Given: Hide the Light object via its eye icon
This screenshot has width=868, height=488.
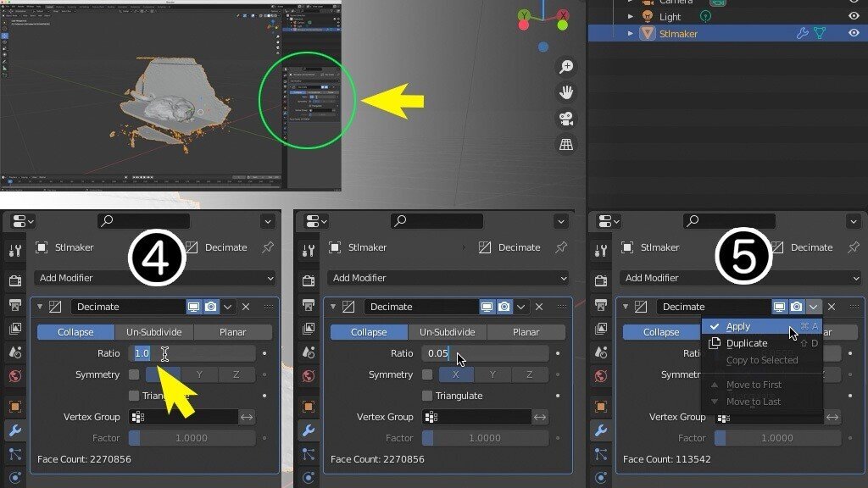Looking at the screenshot, I should click(854, 17).
